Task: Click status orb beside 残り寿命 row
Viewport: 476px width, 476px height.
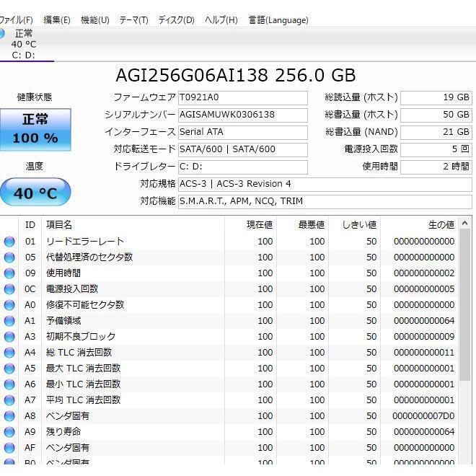Action: 9,432
